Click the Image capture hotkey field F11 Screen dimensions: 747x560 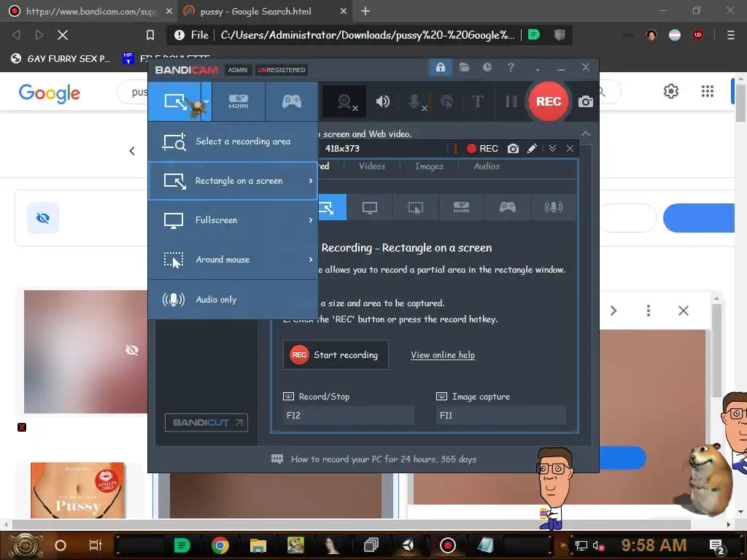[501, 415]
